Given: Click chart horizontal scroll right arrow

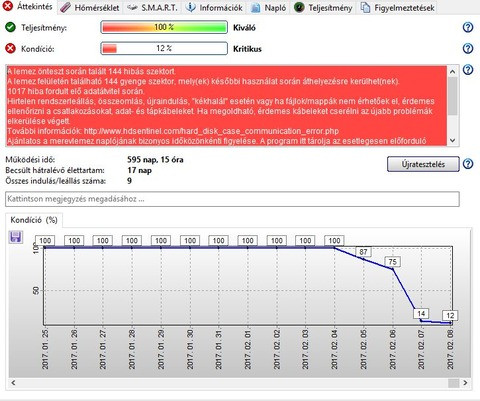Looking at the screenshot, I should pos(465,383).
